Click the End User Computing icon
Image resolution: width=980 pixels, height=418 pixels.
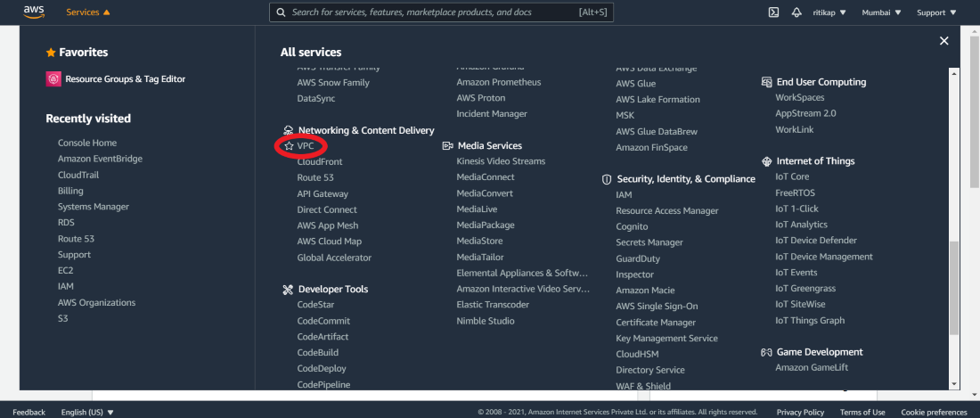(x=766, y=82)
